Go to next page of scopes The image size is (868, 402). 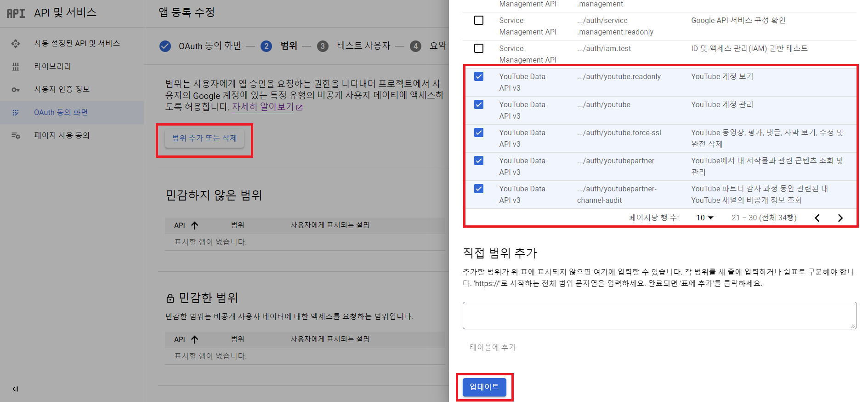(840, 218)
